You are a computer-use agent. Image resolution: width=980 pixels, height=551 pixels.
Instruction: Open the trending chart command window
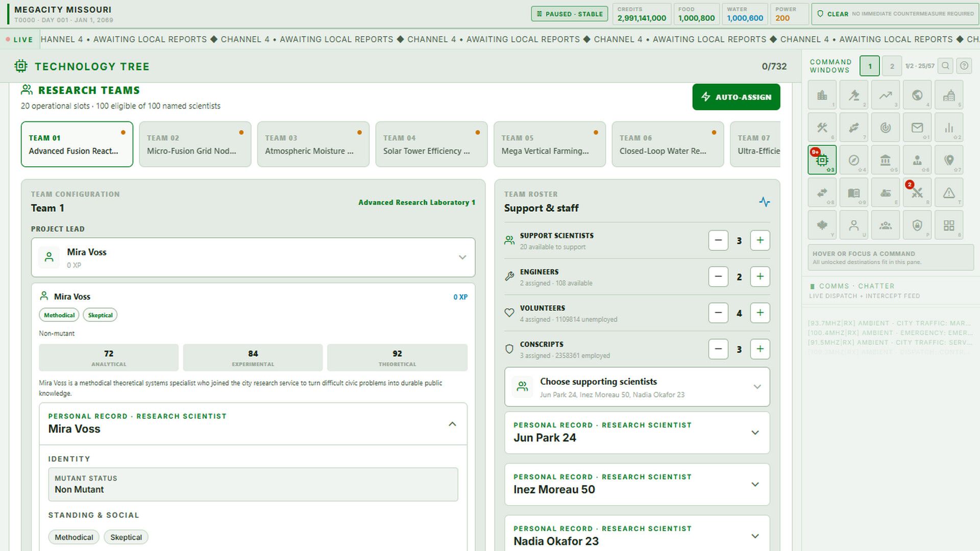point(886,95)
